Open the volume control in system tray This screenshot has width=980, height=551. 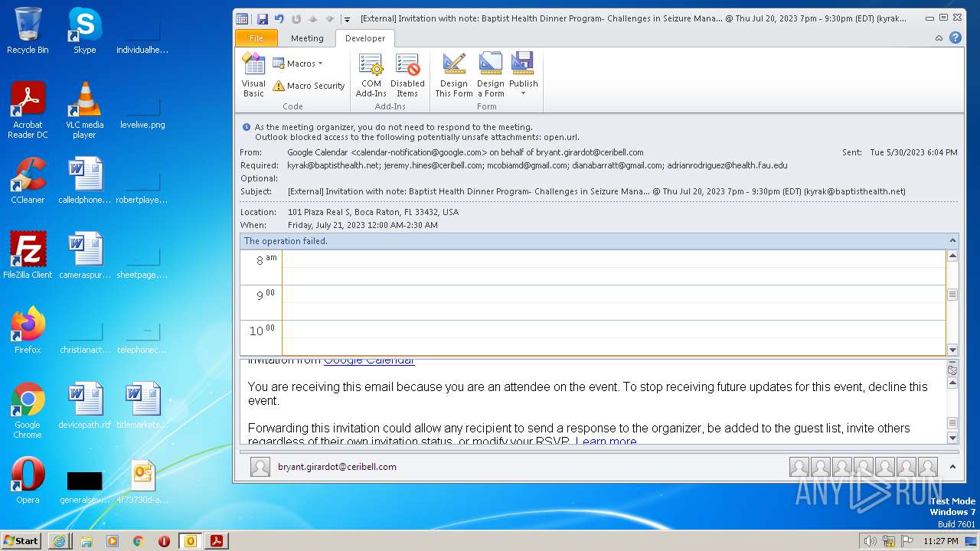(870, 541)
